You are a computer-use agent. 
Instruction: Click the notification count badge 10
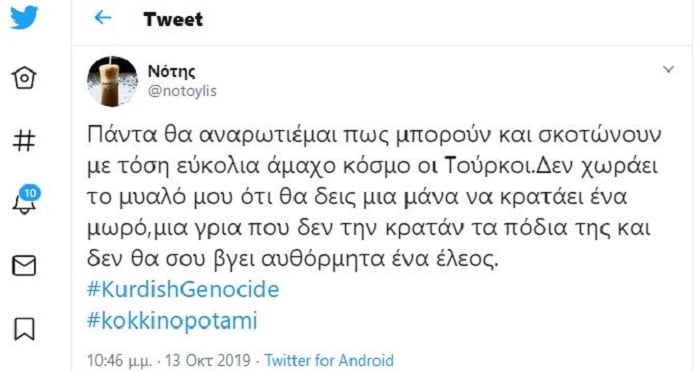tap(30, 193)
